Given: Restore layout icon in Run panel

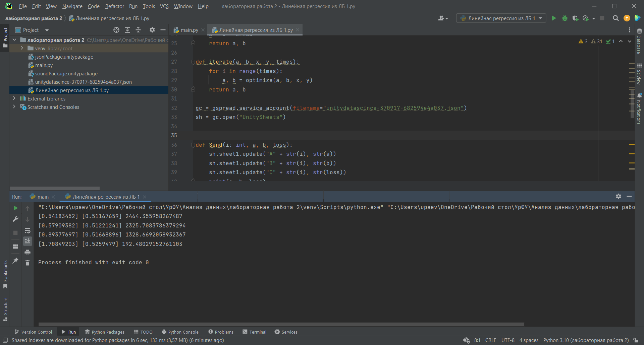Looking at the screenshot, I should (x=15, y=247).
